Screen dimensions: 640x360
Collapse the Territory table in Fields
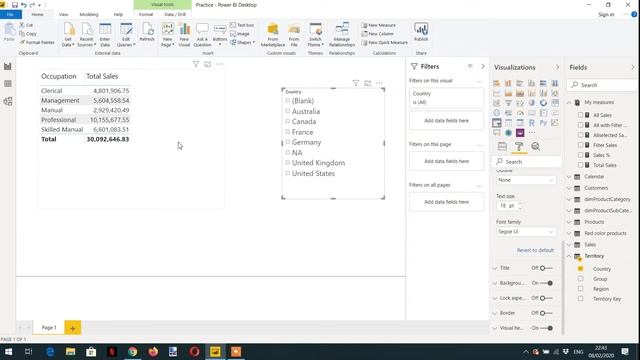569,256
